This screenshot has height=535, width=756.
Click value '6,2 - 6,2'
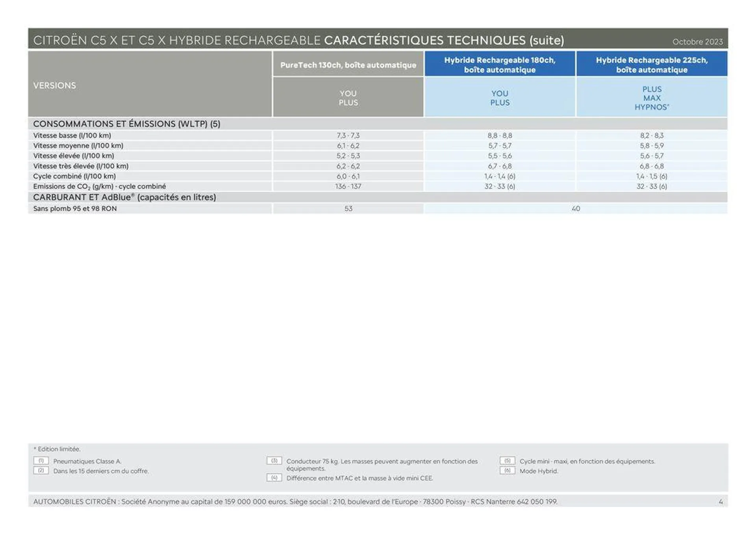tap(348, 166)
